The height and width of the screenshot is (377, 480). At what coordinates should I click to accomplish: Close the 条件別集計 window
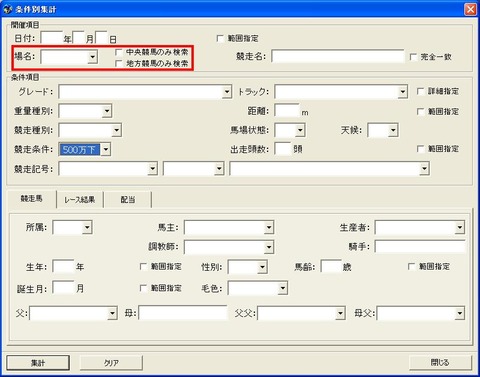point(470,9)
